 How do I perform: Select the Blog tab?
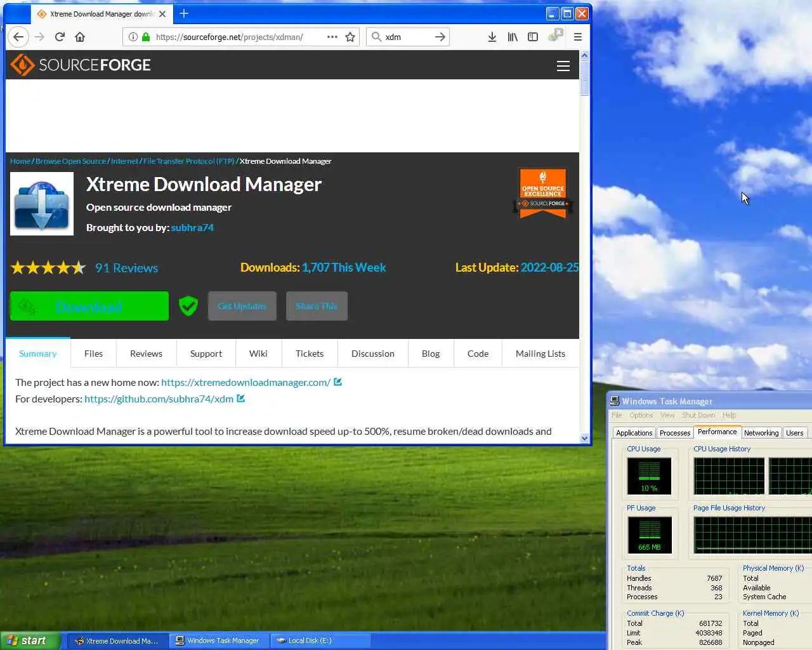[431, 354]
